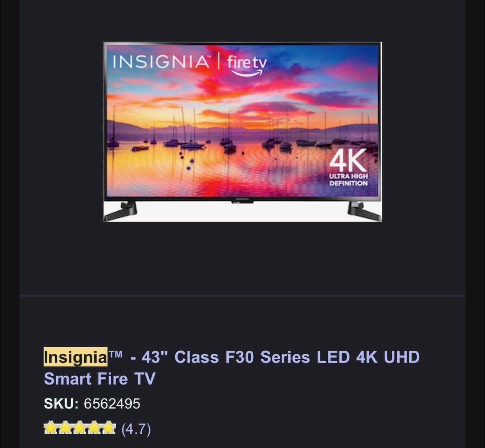The height and width of the screenshot is (448, 485).
Task: Click the highlighted Insignia word in title
Action: coord(75,357)
